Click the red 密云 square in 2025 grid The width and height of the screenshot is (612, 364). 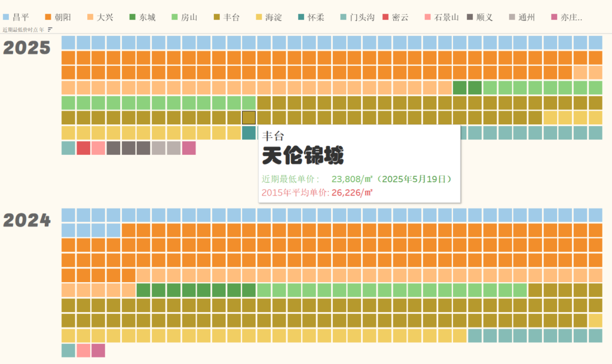84,148
